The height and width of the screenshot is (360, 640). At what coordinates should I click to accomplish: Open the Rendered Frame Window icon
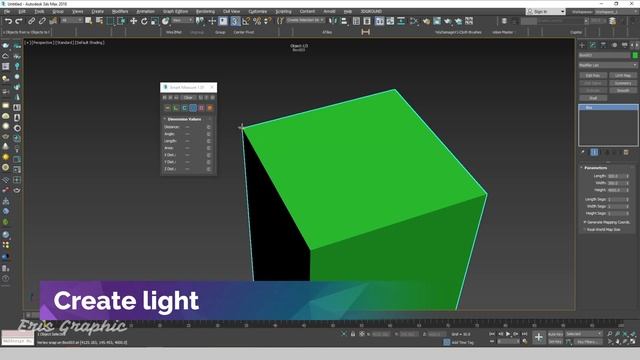pyautogui.click(x=437, y=21)
